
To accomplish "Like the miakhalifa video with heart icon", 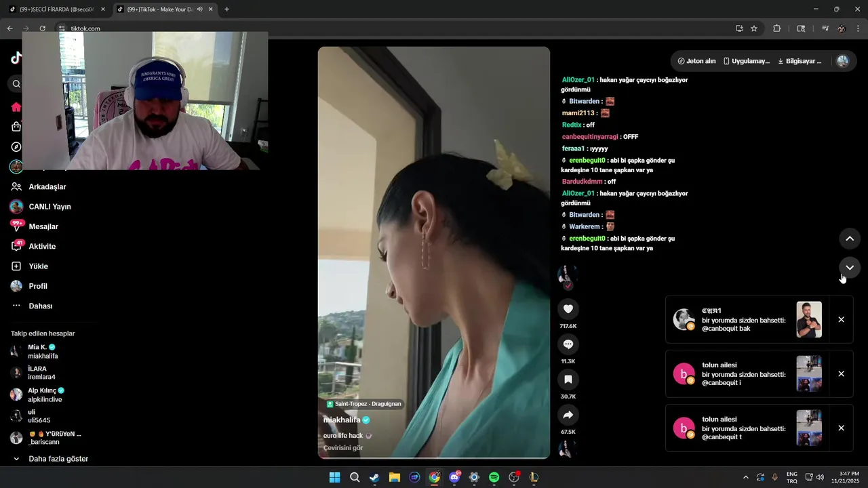I will (x=568, y=309).
